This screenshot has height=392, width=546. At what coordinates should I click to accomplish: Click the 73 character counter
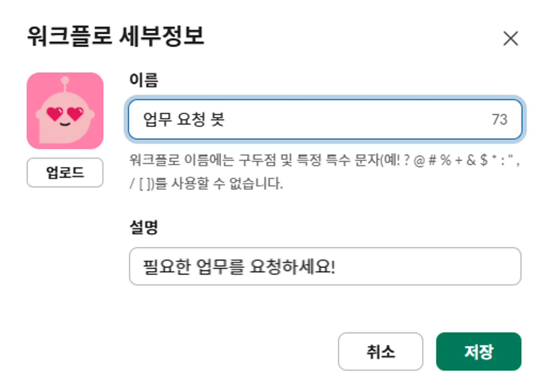click(499, 119)
